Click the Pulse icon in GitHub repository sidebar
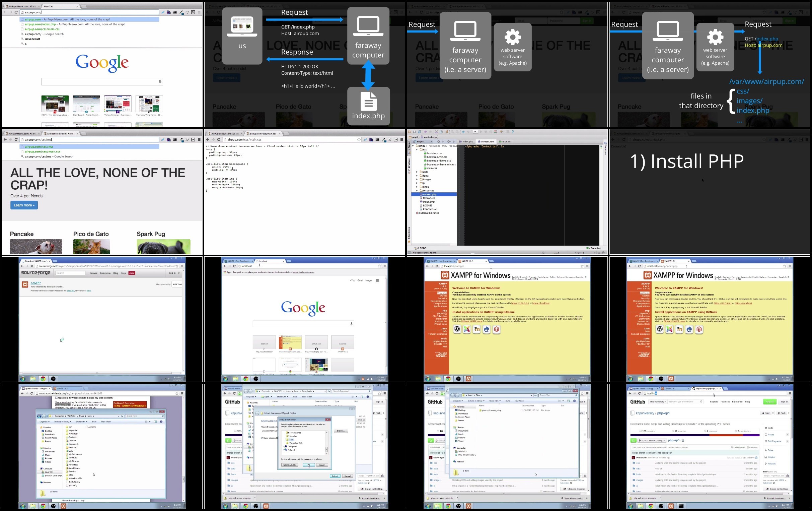812x511 pixels. 766,450
